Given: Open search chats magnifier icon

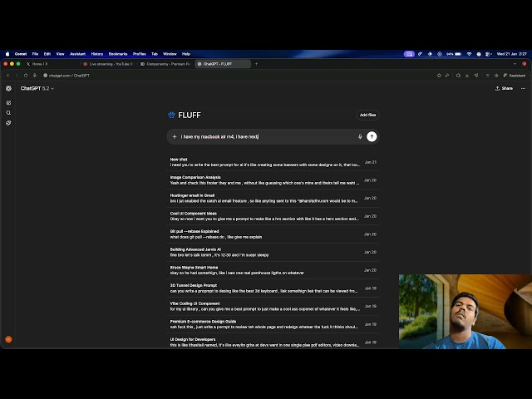Looking at the screenshot, I should (9, 113).
